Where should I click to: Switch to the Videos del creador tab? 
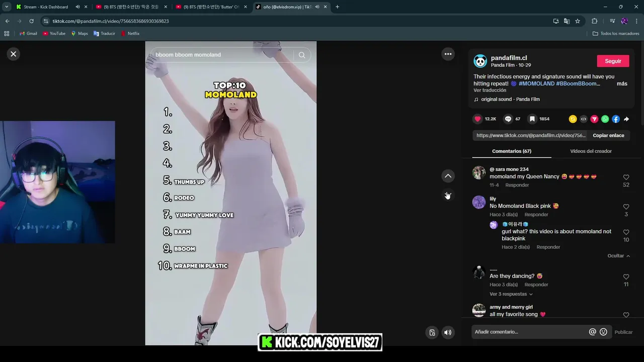click(x=591, y=151)
